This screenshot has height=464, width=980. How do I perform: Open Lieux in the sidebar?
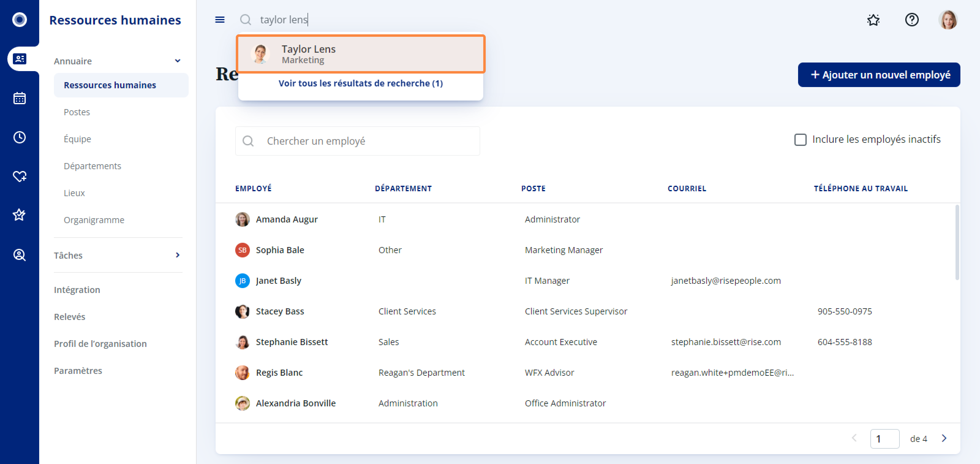pyautogui.click(x=74, y=193)
